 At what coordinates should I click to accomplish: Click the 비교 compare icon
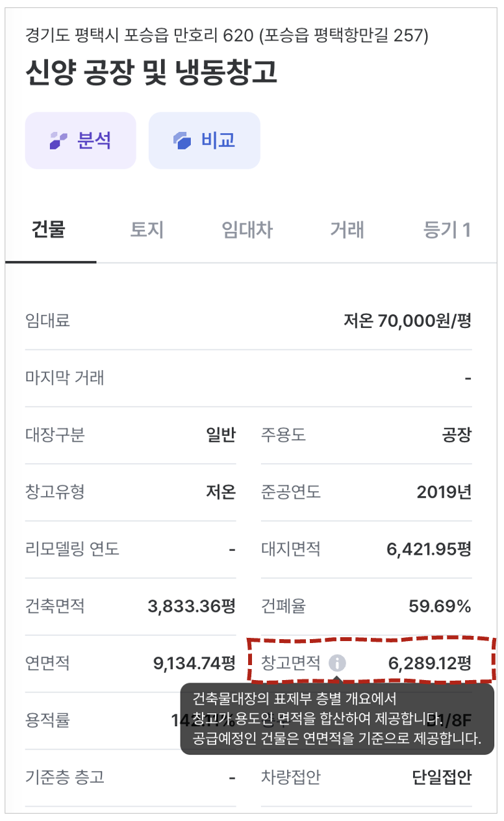(x=182, y=140)
